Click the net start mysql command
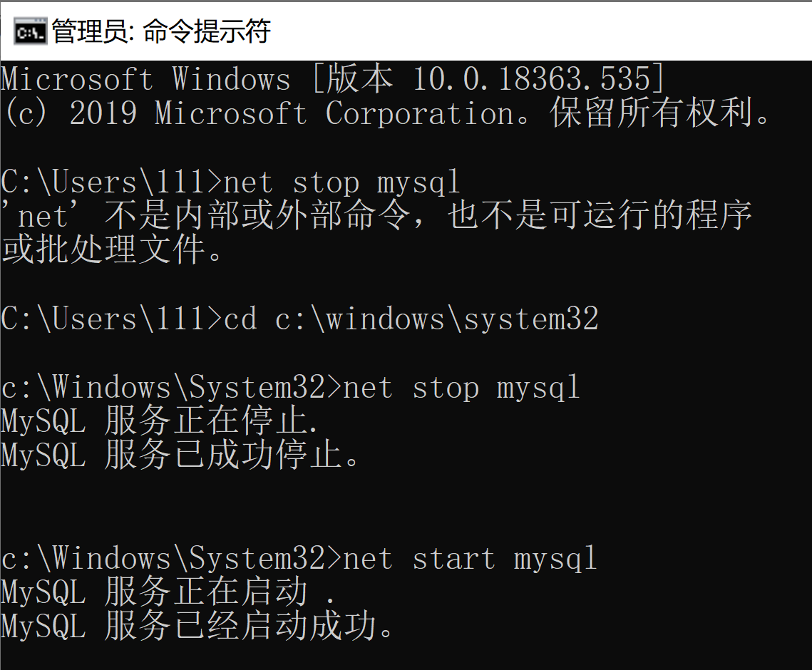Image resolution: width=812 pixels, height=670 pixels. (x=471, y=558)
